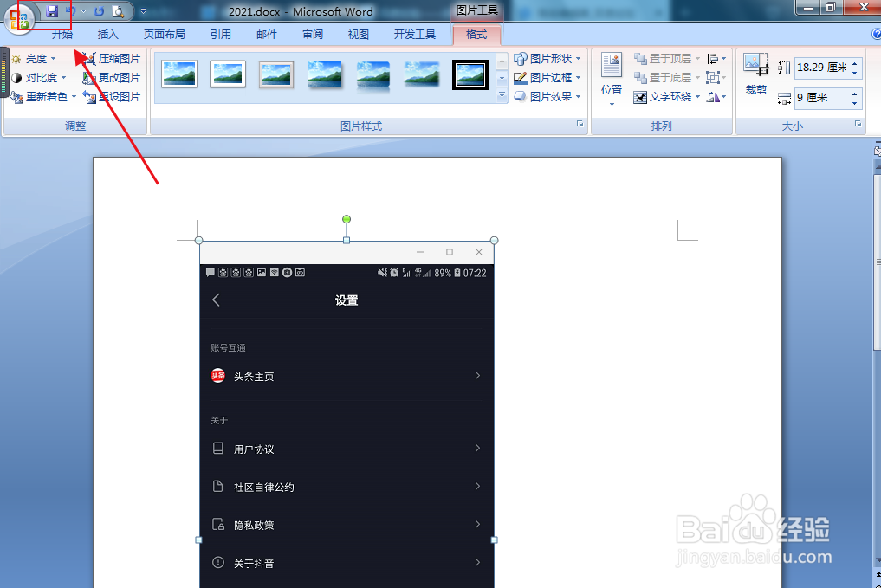Click 用户协议 text in the inserted picture
Screen dimensions: 881x588
[x=254, y=449]
